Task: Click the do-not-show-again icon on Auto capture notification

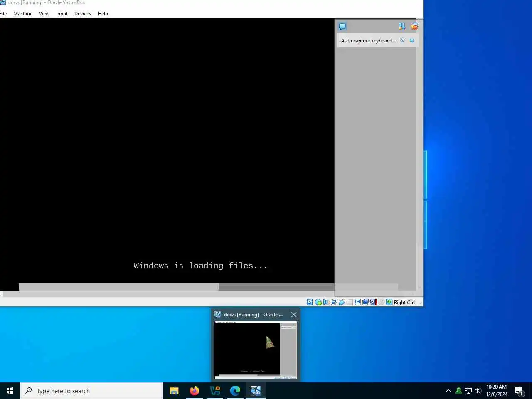Action: (402, 40)
